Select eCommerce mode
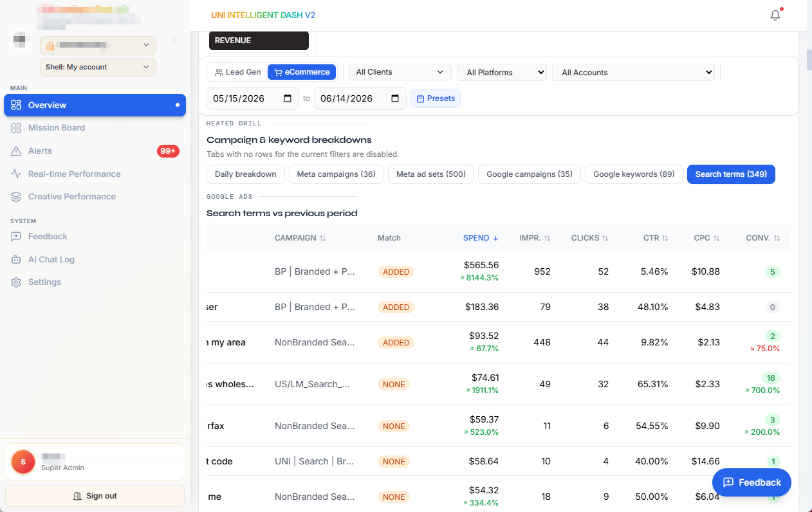Viewport: 812px width, 512px height. [302, 72]
